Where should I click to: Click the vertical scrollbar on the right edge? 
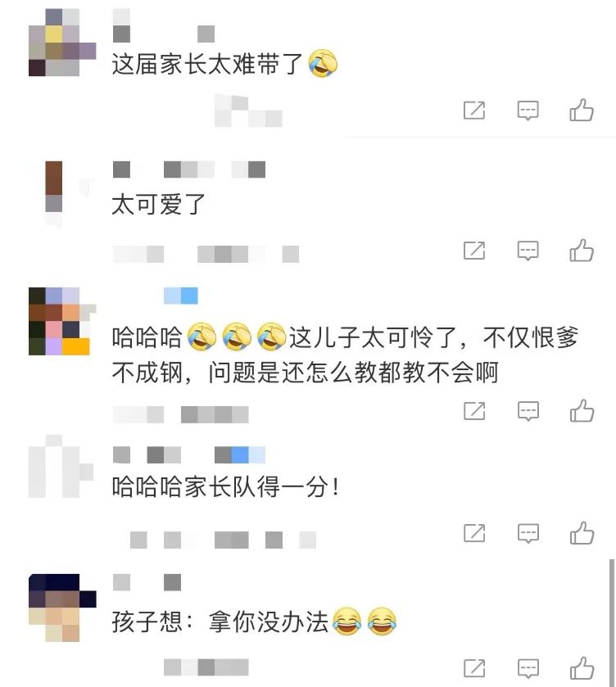pyautogui.click(x=612, y=622)
